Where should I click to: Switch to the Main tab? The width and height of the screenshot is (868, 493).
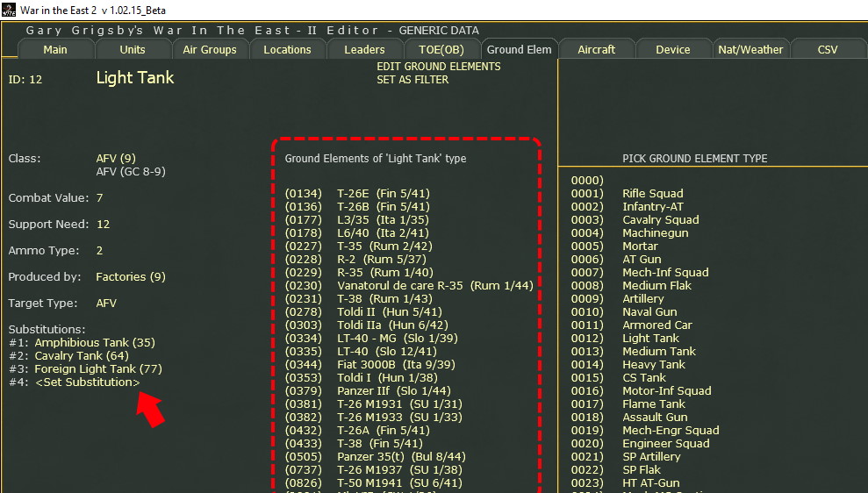(x=55, y=49)
